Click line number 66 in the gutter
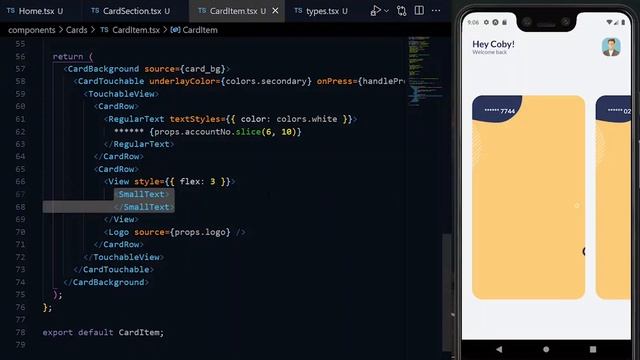This screenshot has width=640, height=360. (20, 181)
